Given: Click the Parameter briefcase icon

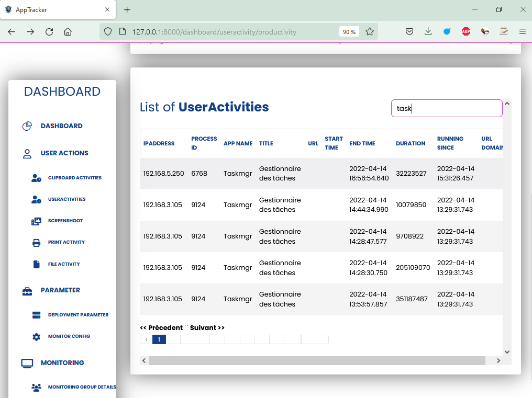Looking at the screenshot, I should tap(27, 291).
